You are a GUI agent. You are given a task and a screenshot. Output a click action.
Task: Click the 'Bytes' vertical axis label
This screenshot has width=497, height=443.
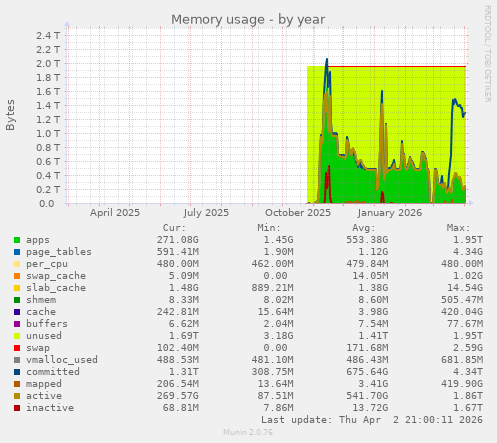click(x=10, y=115)
